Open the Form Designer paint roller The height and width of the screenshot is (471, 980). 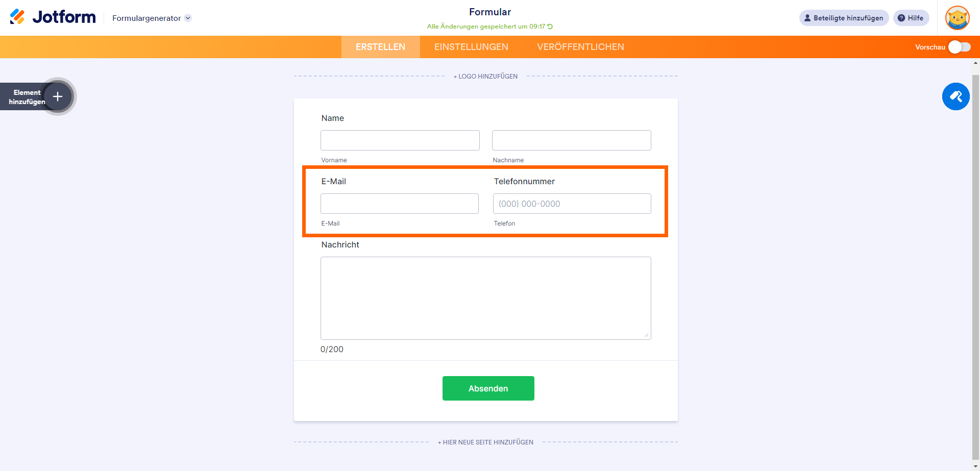coord(955,96)
